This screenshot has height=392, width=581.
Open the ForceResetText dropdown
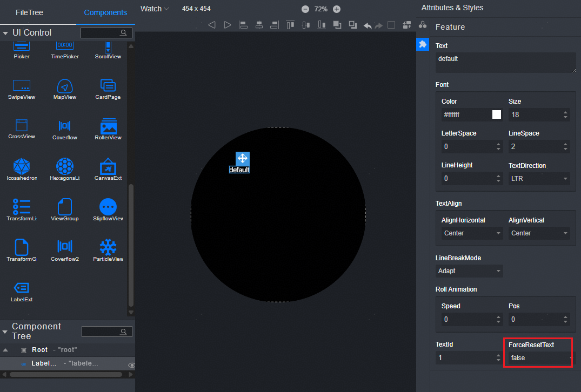coord(539,358)
